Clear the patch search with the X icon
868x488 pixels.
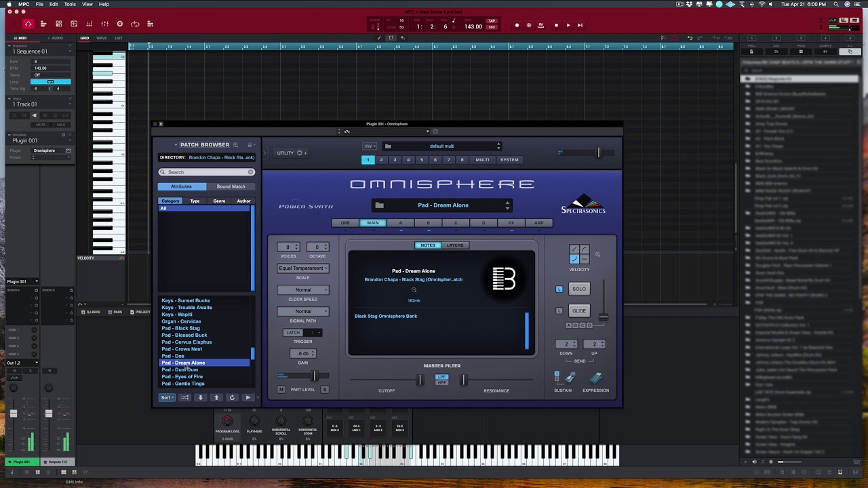pyautogui.click(x=250, y=172)
